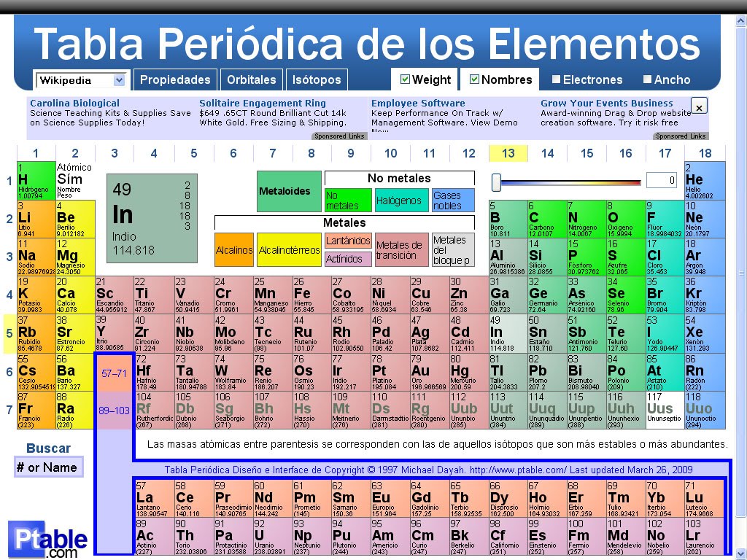This screenshot has width=747, height=560.
Task: Open the Wikipedia source dropdown
Action: coord(80,80)
